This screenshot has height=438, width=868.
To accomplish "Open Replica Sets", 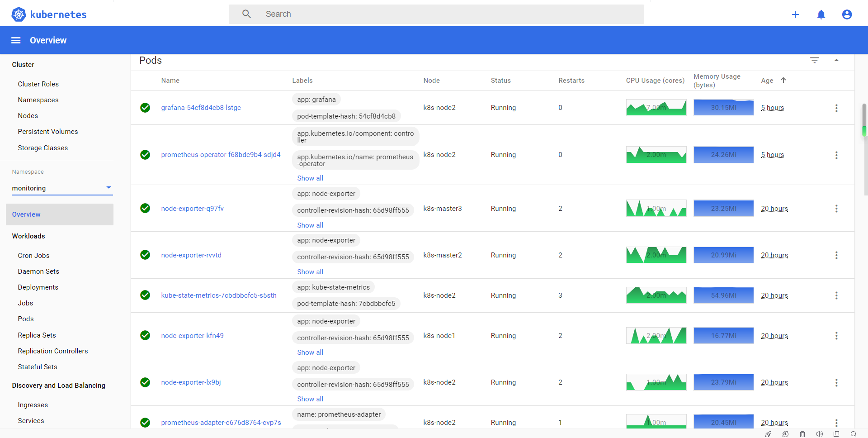I will click(x=37, y=335).
